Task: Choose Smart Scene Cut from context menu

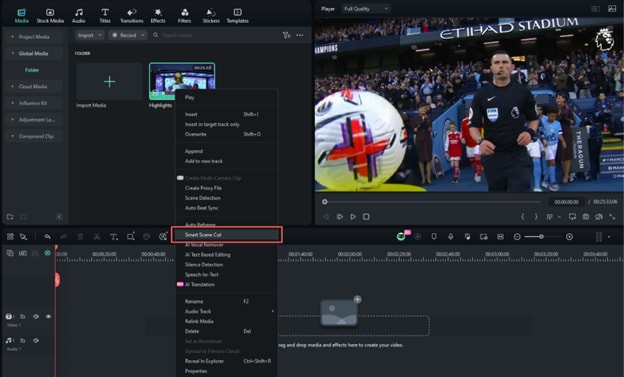Action: (227, 235)
